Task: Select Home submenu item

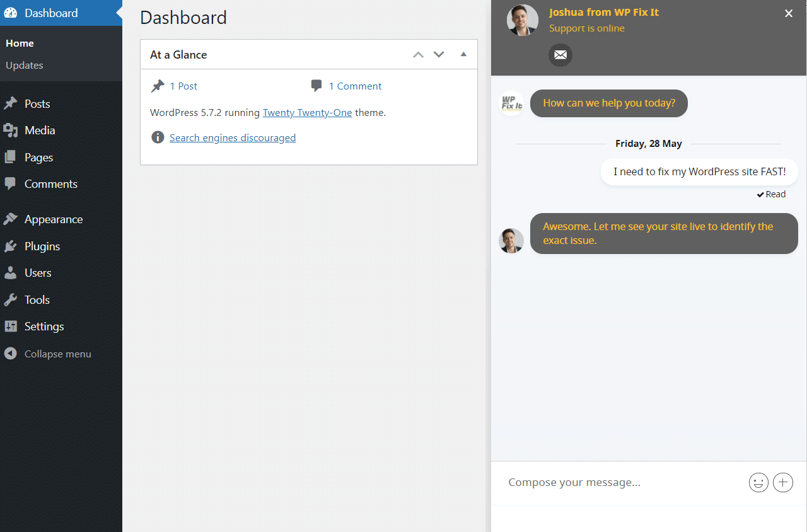Action: point(20,43)
